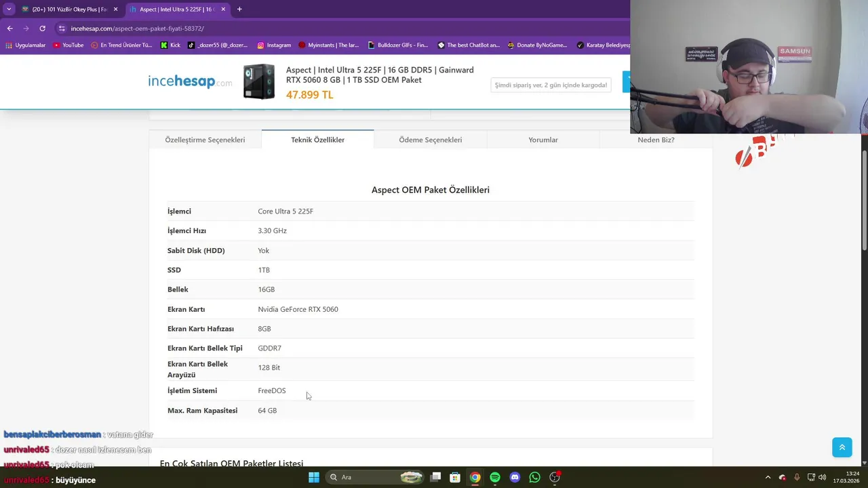Click the 128 Bit value
Screen dimensions: 868x488
tap(269, 367)
